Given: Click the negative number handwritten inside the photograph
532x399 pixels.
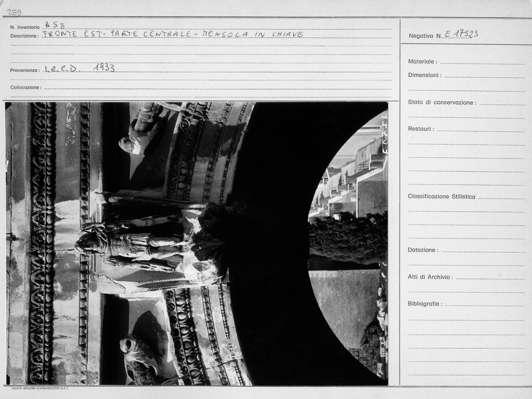Looking at the screenshot, I should tap(385, 135).
